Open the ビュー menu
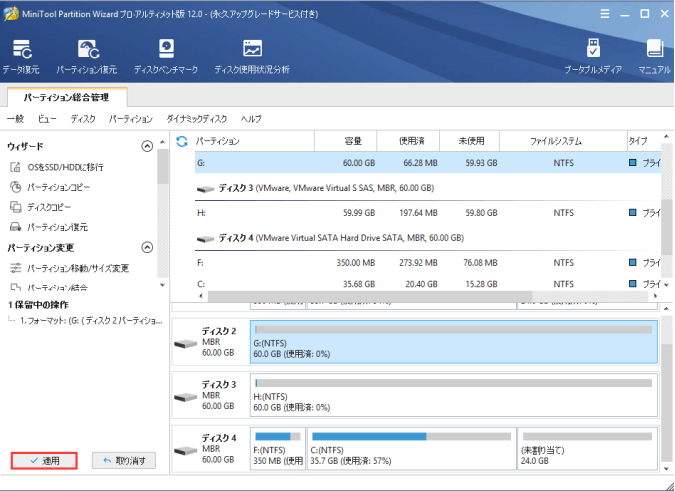The image size is (675, 491). click(47, 119)
